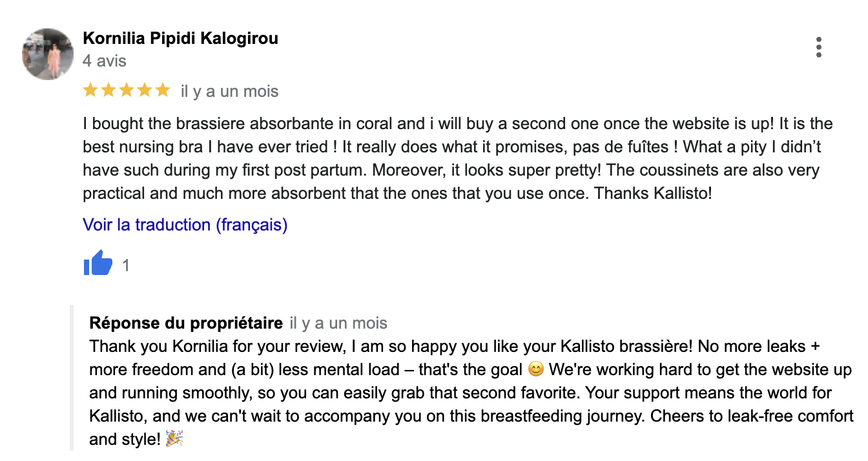868x461 pixels.
Task: Open the three-dot options menu for the review
Action: tap(818, 47)
